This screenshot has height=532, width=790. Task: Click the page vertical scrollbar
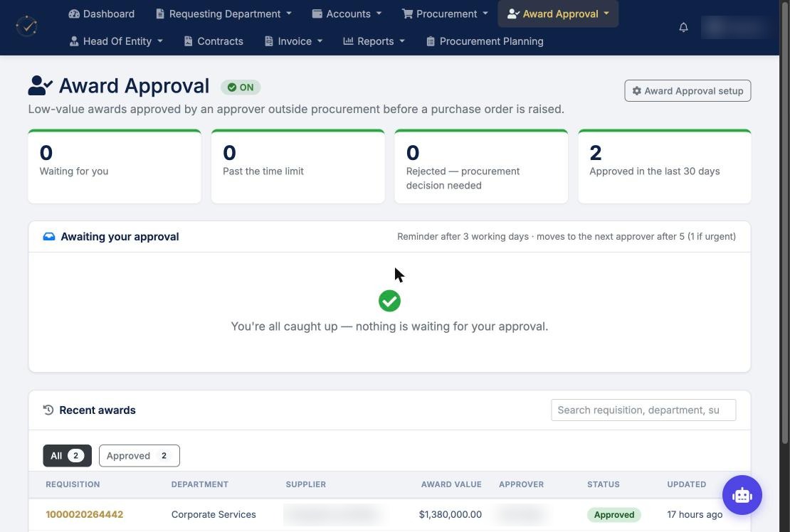click(x=784, y=221)
